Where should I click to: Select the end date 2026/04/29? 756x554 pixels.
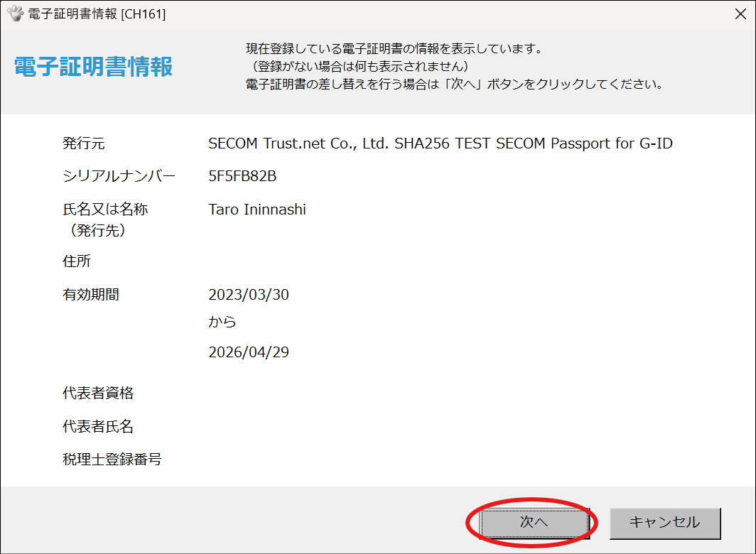point(248,352)
